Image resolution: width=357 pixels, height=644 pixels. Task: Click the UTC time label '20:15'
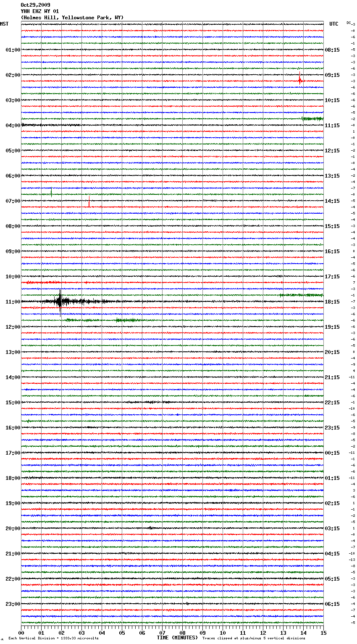[x=332, y=352]
